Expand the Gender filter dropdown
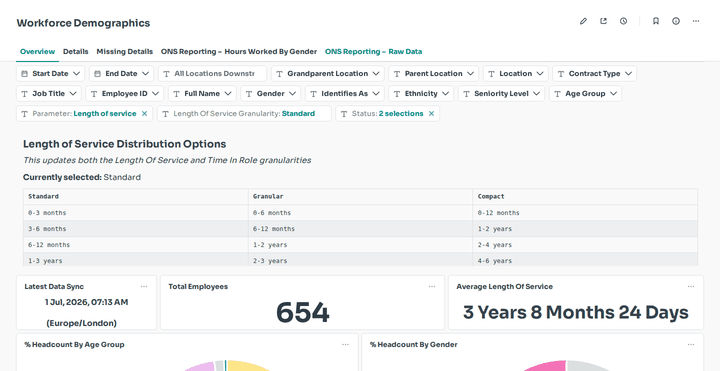 pos(270,94)
